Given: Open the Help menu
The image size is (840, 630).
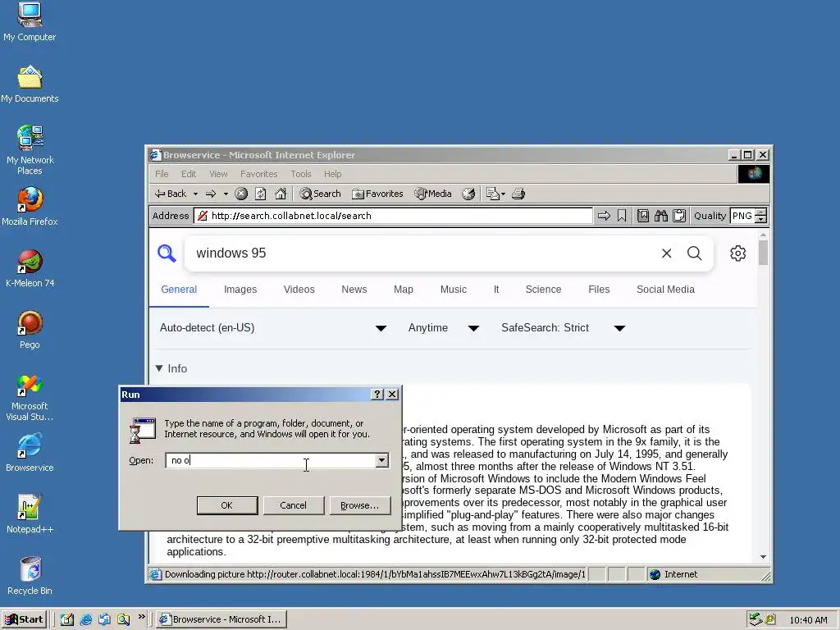Looking at the screenshot, I should pos(333,174).
